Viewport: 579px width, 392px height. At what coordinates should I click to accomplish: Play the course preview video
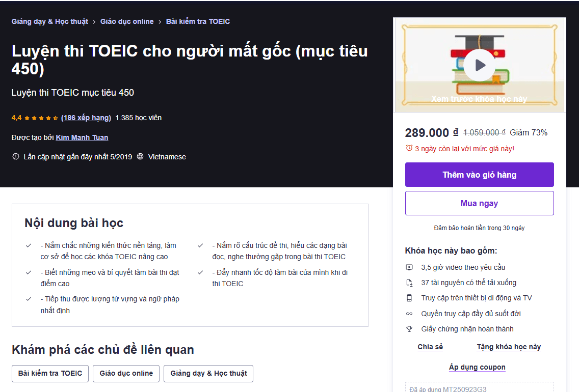[x=479, y=65]
